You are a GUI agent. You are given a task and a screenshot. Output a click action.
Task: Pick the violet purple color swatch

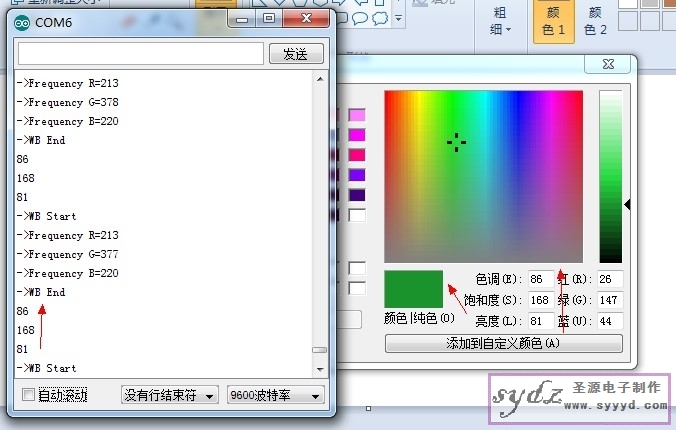click(x=357, y=175)
